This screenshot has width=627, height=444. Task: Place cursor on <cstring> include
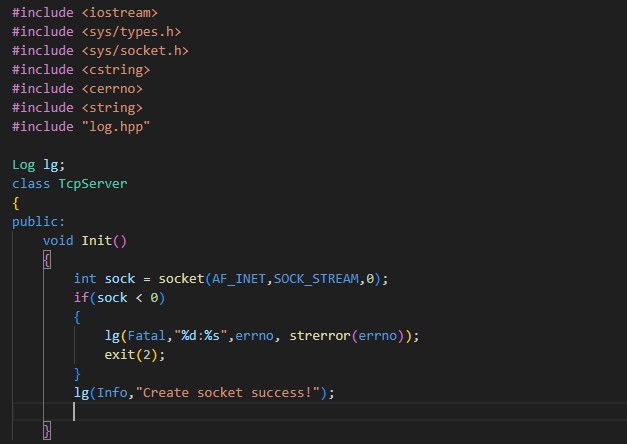[x=116, y=70]
